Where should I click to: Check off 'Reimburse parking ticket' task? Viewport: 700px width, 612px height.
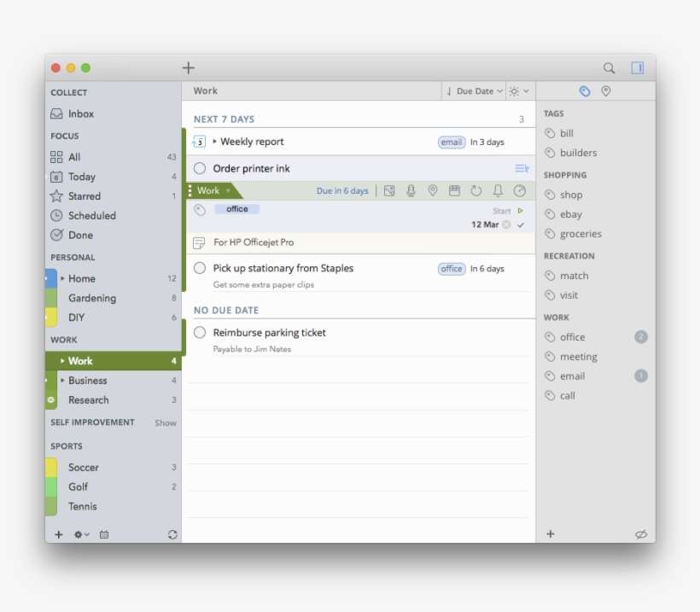pyautogui.click(x=200, y=333)
